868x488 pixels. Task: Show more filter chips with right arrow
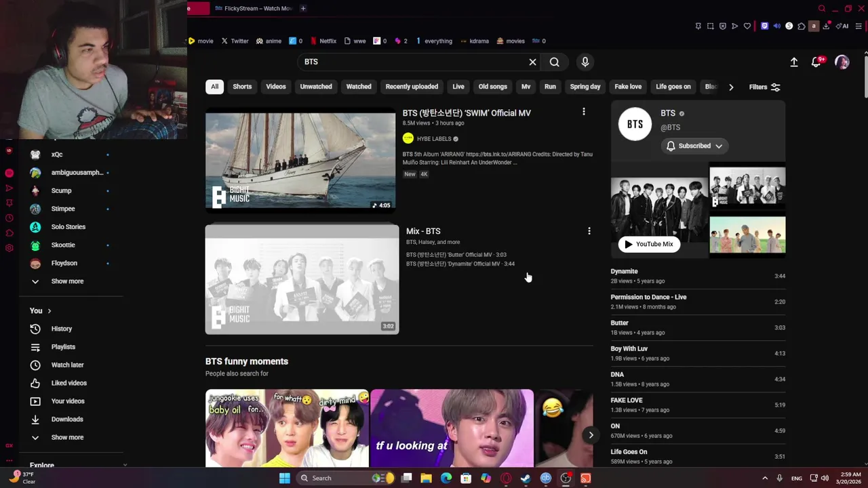coord(731,87)
